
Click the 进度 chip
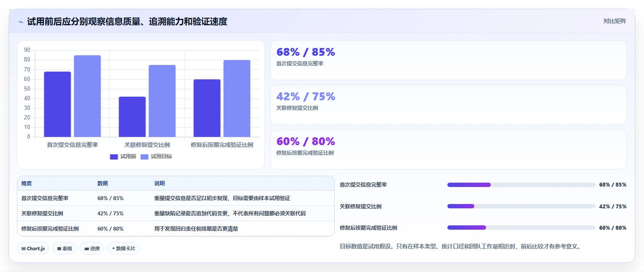92,248
